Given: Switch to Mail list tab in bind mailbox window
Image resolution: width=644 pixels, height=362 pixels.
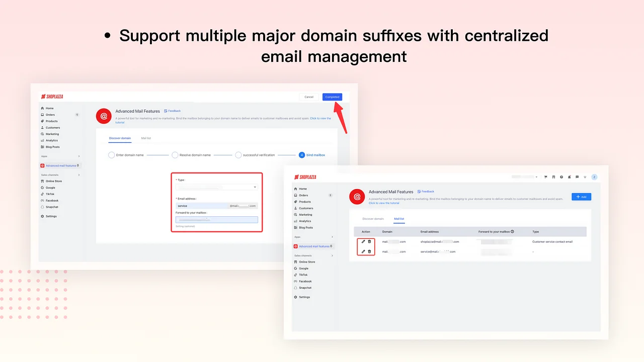Looking at the screenshot, I should point(146,138).
